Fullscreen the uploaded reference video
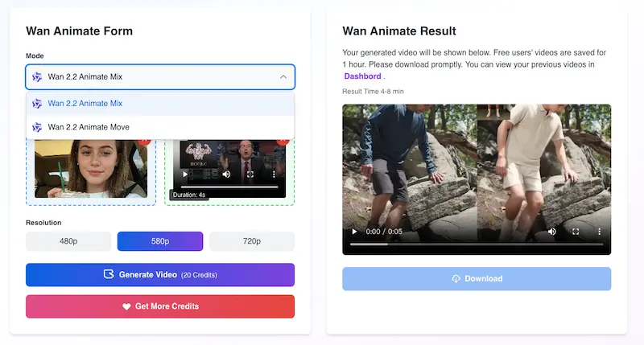The width and height of the screenshot is (644, 345). [x=250, y=174]
